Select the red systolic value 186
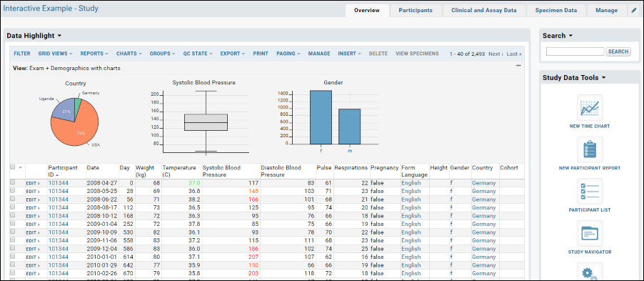This screenshot has height=281, width=644. (253, 249)
